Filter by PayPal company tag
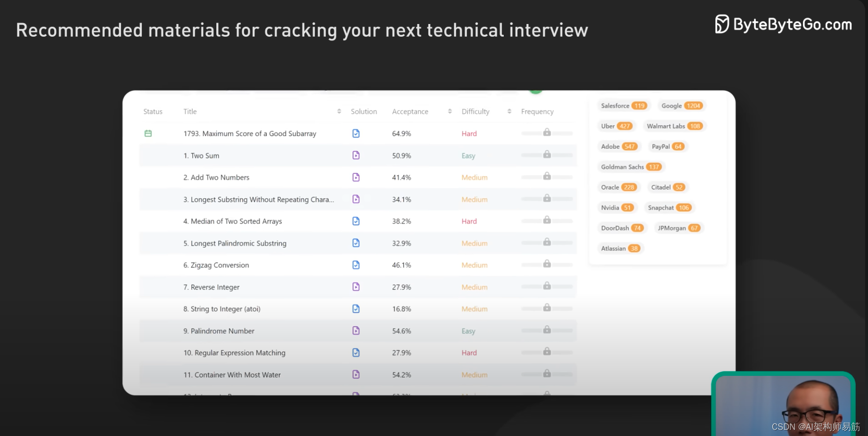The height and width of the screenshot is (436, 868). 668,146
